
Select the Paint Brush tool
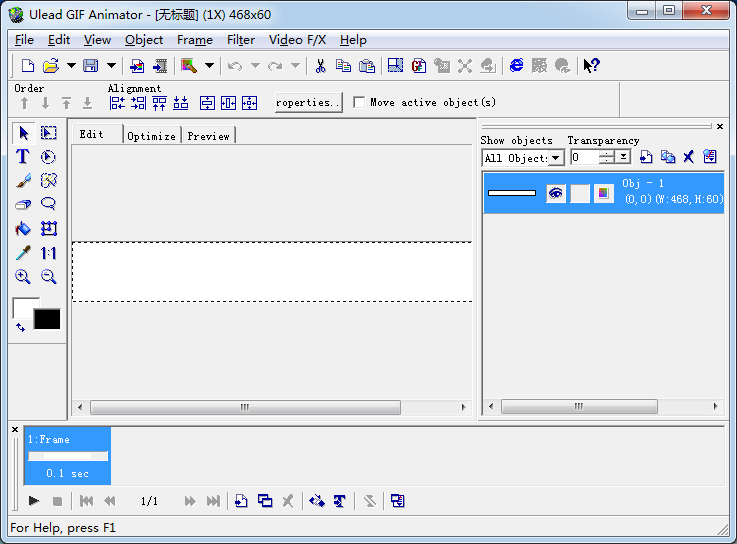point(23,181)
